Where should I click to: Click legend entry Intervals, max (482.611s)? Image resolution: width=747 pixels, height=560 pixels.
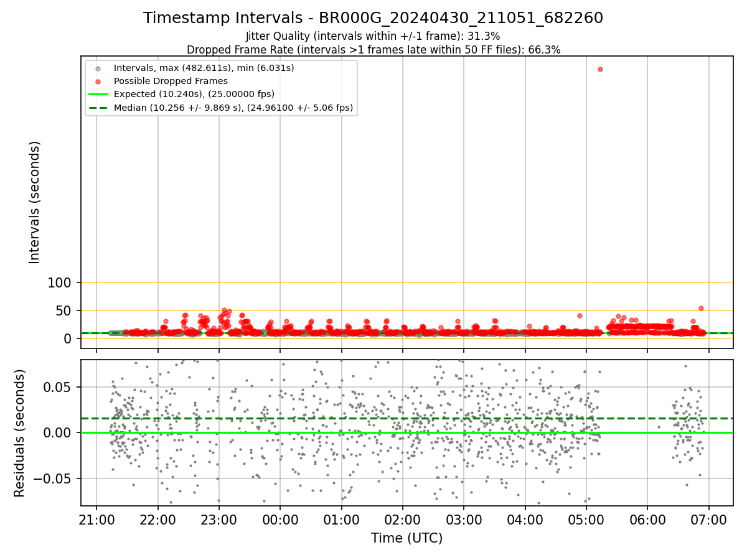(204, 67)
